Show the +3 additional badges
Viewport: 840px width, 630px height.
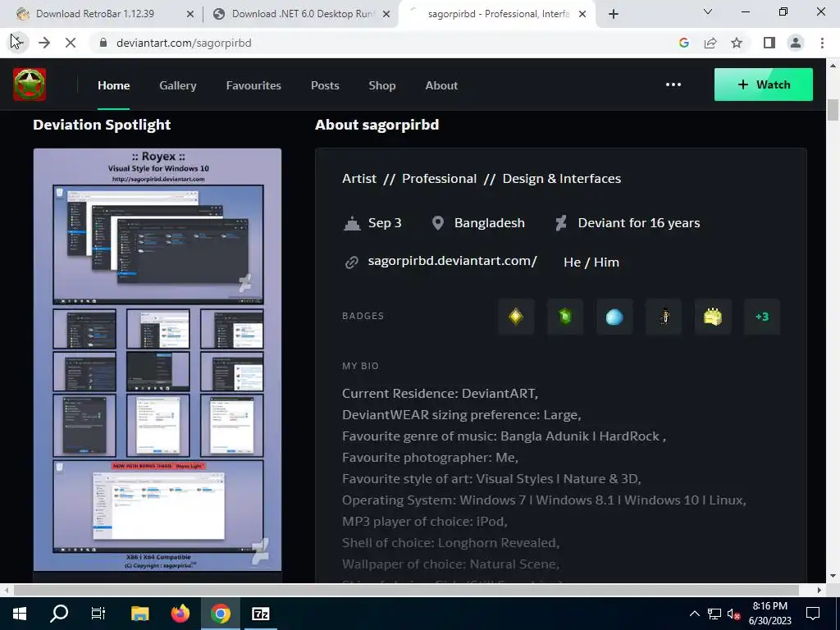pyautogui.click(x=762, y=317)
